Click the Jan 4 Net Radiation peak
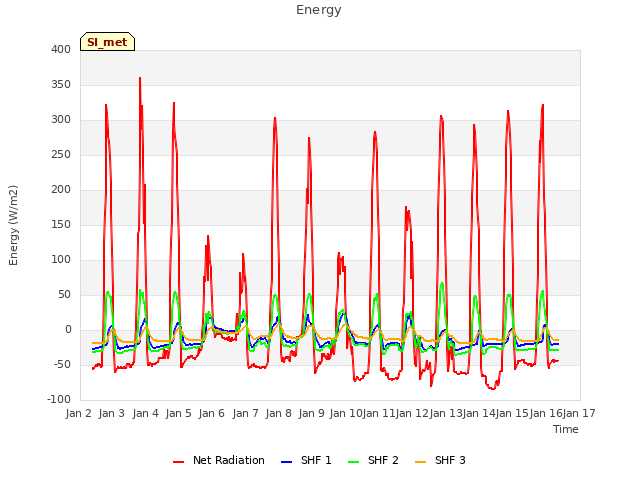 (140, 78)
